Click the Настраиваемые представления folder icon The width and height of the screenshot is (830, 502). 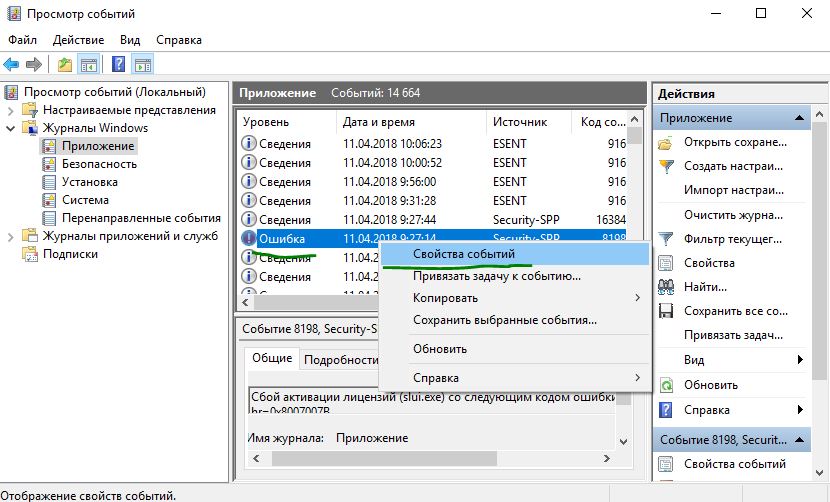pos(30,110)
